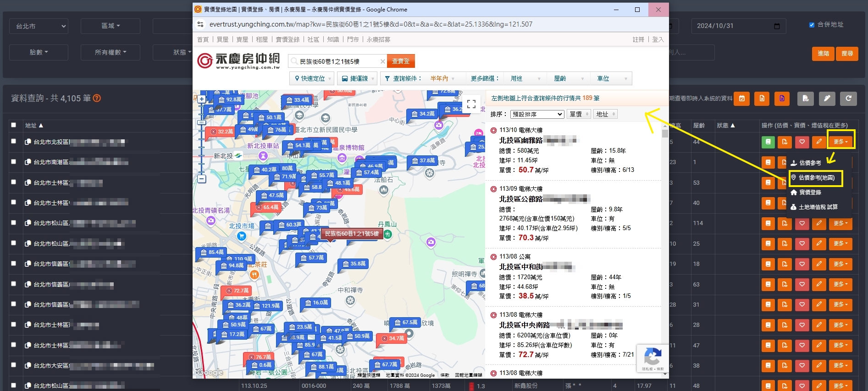Viewport: 868px width, 391px height.
Task: Click the orange calendar-check icon
Action: tap(741, 99)
